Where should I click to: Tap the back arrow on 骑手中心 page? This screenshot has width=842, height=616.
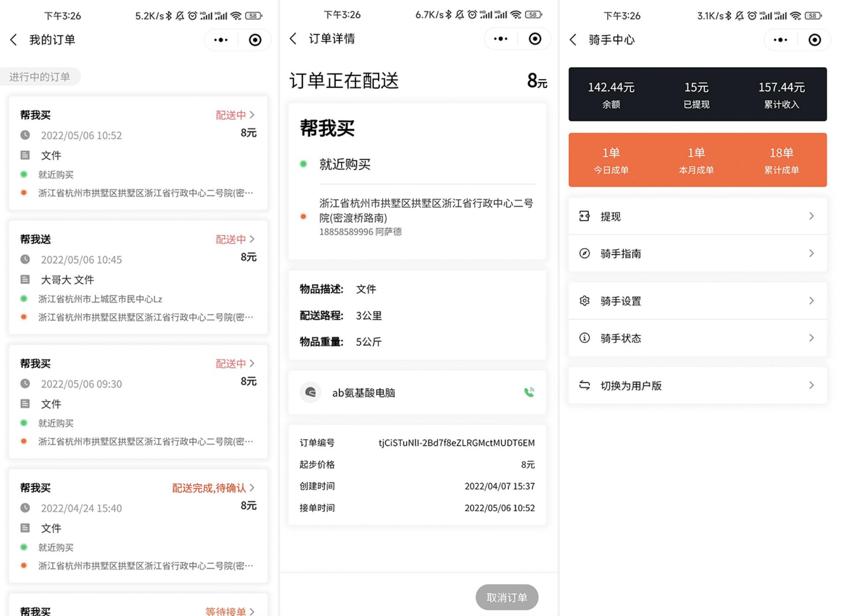(573, 39)
